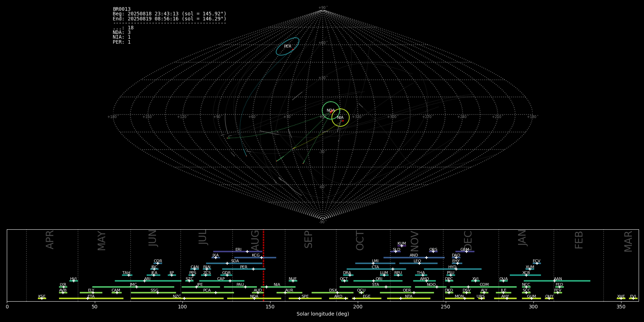Screen dimensions: 644x322
Task: Click the NDA shower label in the timeline
Action: coord(254,297)
